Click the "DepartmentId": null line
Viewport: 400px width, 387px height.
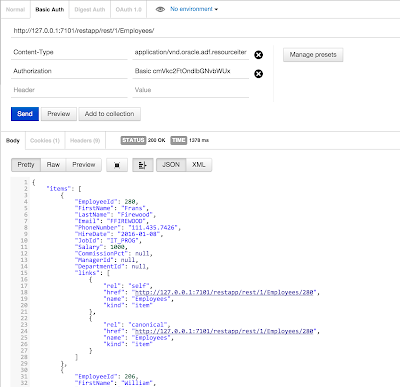click(112, 267)
